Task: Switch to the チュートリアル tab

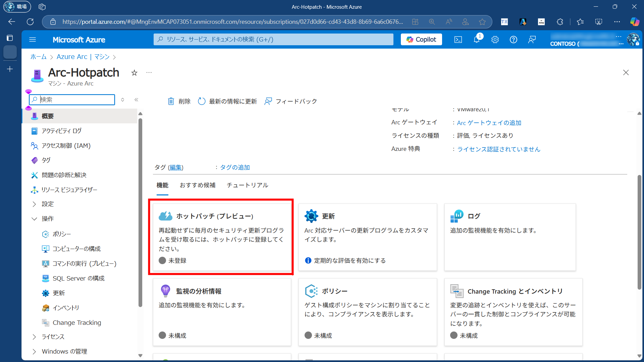Action: point(248,185)
